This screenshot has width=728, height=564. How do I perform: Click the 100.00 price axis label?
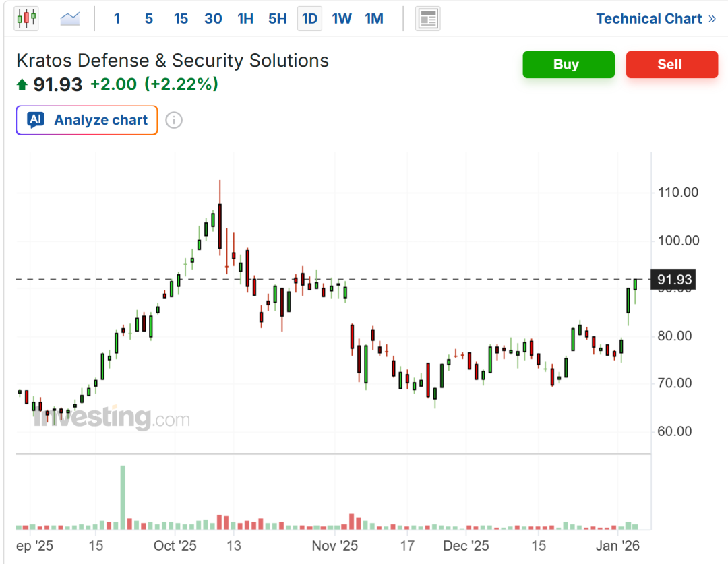[x=678, y=241]
